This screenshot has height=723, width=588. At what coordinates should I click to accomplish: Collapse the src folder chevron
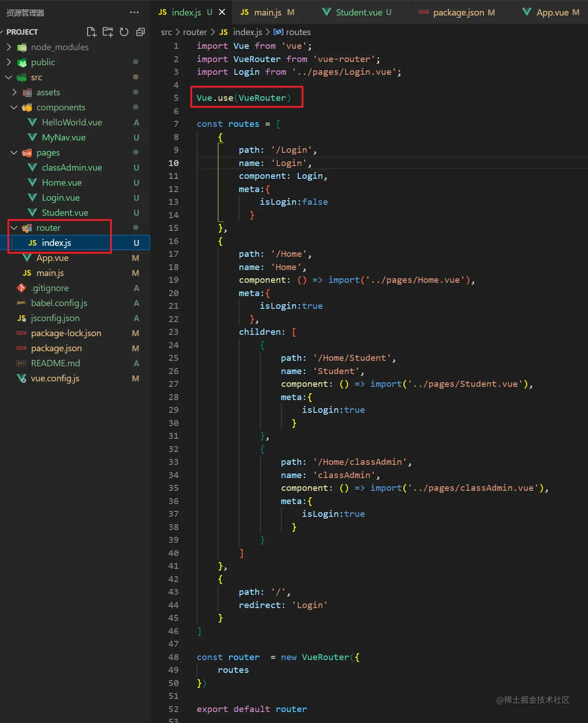click(x=9, y=77)
